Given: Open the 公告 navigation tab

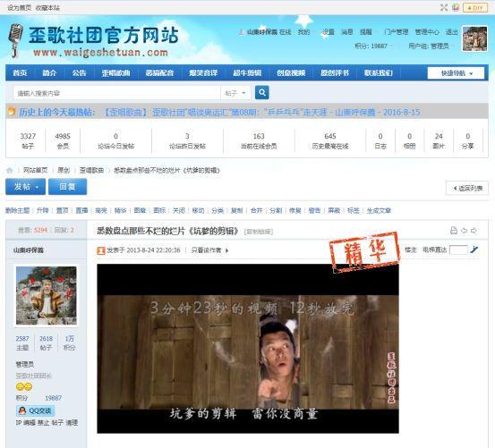Looking at the screenshot, I should (79, 73).
